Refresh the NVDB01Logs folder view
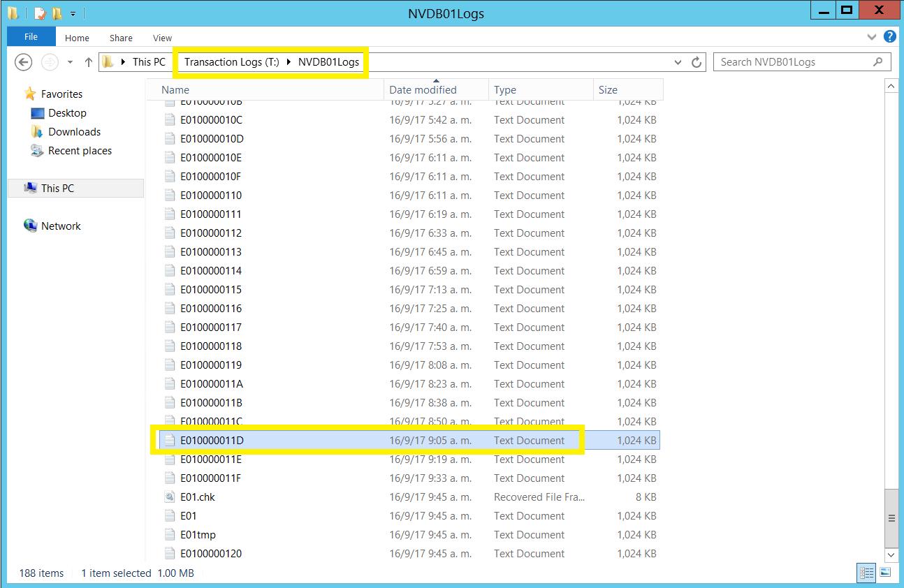 click(697, 62)
